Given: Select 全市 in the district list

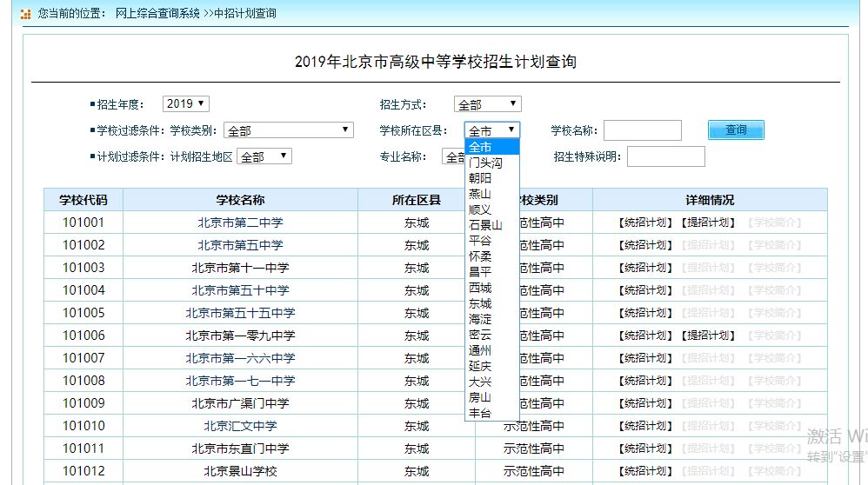Looking at the screenshot, I should 492,147.
